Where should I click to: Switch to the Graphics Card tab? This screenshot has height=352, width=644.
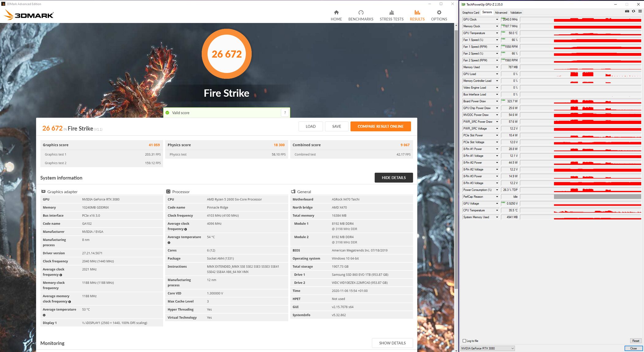point(471,13)
